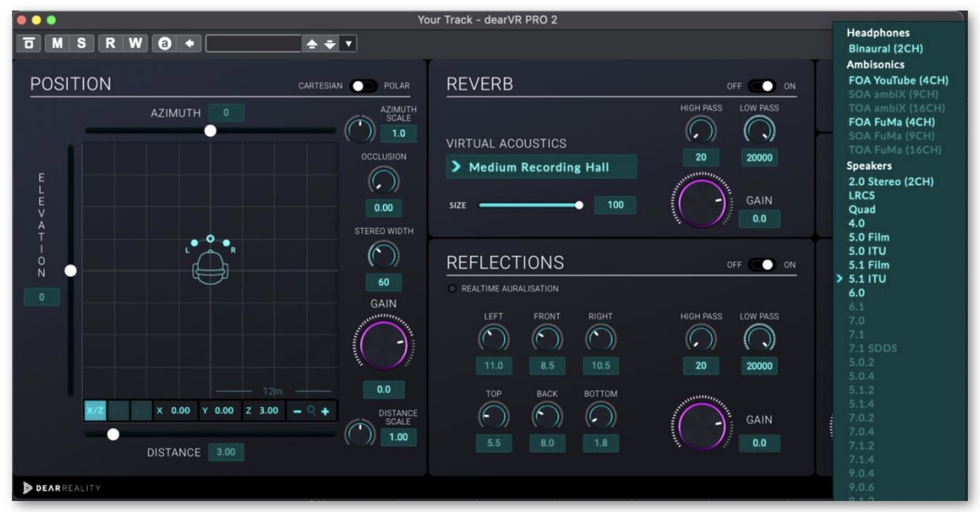Viewport: 980px width, 512px height.
Task: Click the Distance value field 3.00
Action: [x=226, y=452]
